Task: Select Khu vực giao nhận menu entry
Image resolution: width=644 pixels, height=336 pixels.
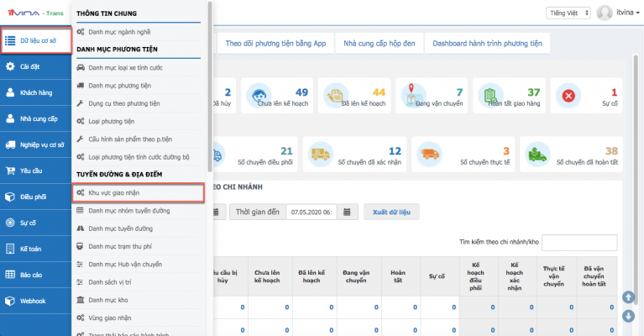Action: 117,192
